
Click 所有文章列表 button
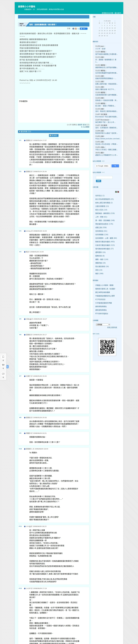tap(112, 327)
